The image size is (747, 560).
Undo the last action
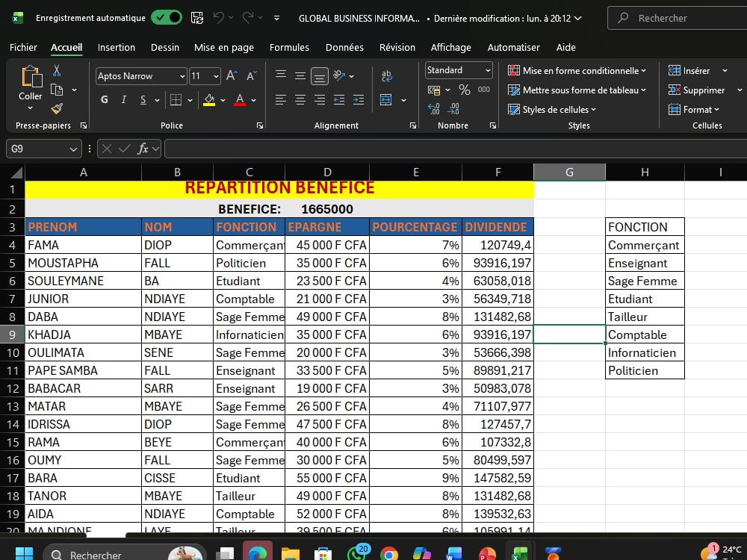[x=219, y=18]
